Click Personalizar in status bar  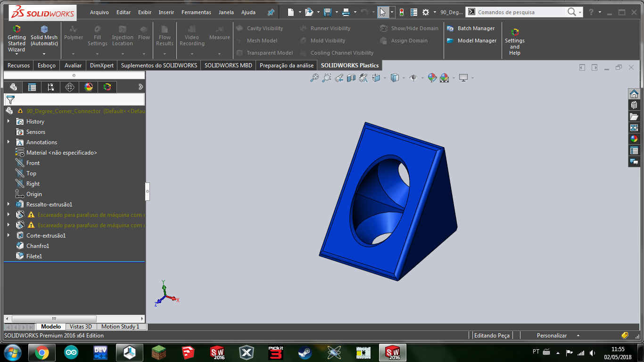click(552, 336)
